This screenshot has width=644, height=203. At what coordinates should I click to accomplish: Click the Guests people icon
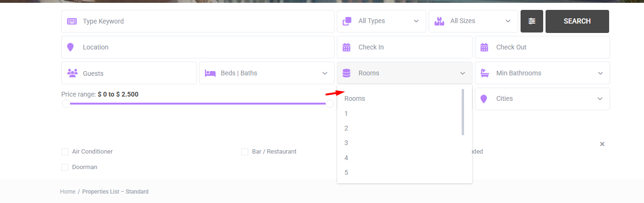click(x=72, y=73)
